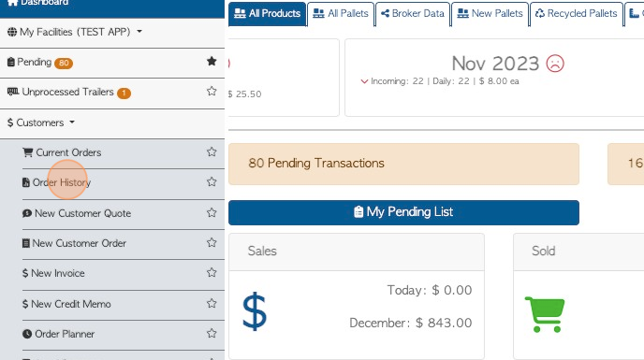Open the My Pending List button

click(403, 212)
